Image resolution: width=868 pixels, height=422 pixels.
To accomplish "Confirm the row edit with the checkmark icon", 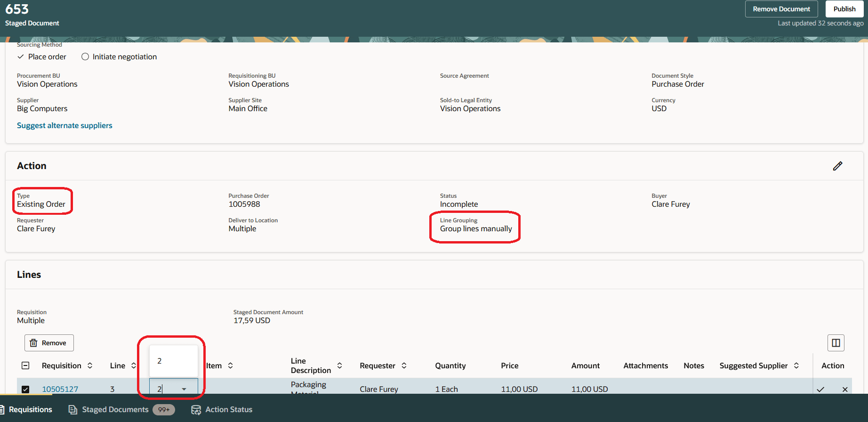I will point(820,389).
